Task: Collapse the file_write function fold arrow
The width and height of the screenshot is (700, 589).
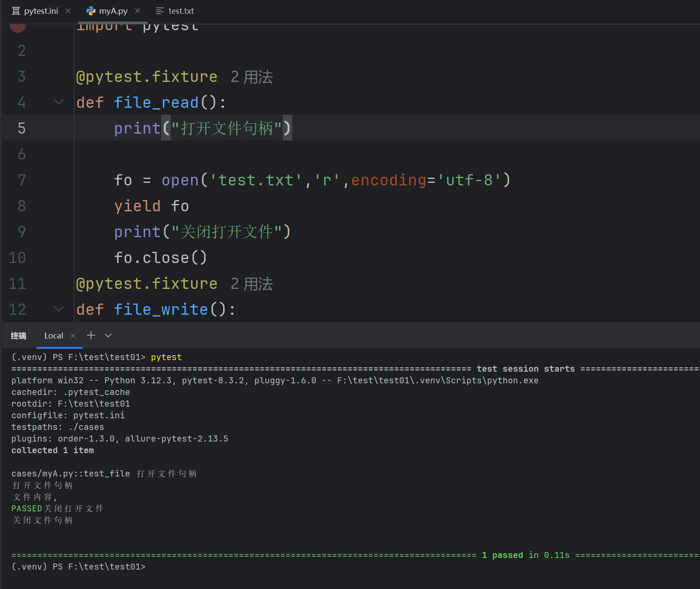Action: 59,309
